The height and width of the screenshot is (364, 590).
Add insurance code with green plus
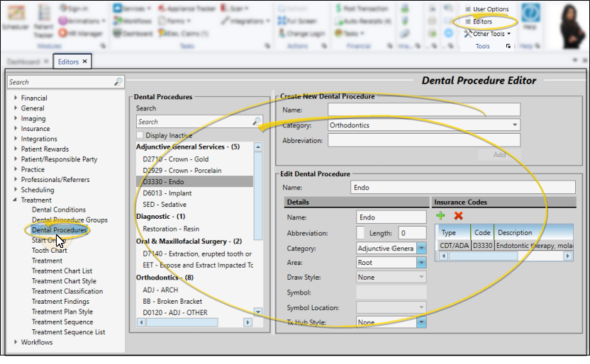tap(440, 216)
